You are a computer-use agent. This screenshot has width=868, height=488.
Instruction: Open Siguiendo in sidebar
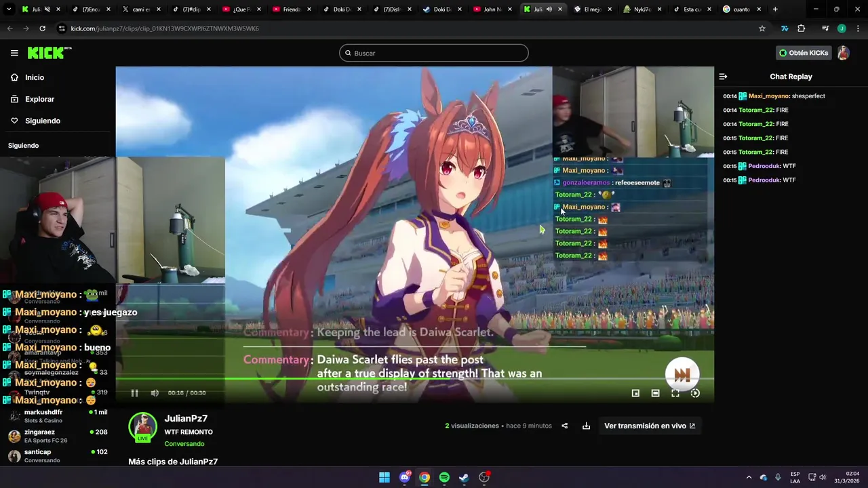(43, 121)
